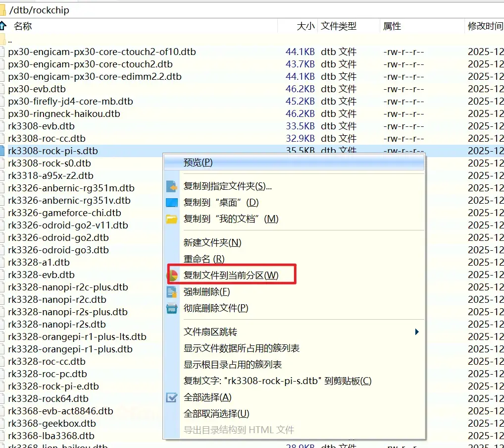
Task: Click the folder icon beside 复制到"我的文档"(M)
Action: click(x=171, y=219)
